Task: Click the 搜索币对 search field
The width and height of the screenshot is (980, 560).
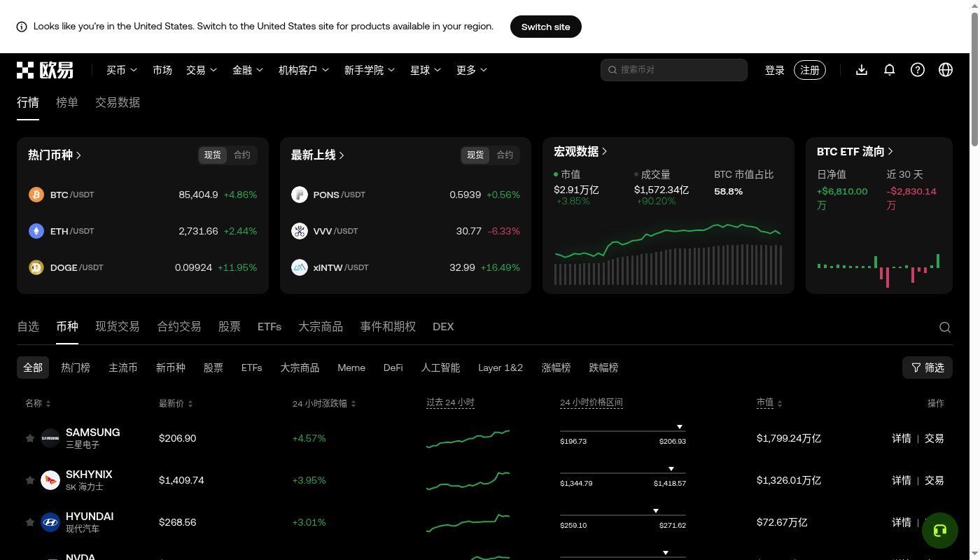Action: tap(674, 70)
